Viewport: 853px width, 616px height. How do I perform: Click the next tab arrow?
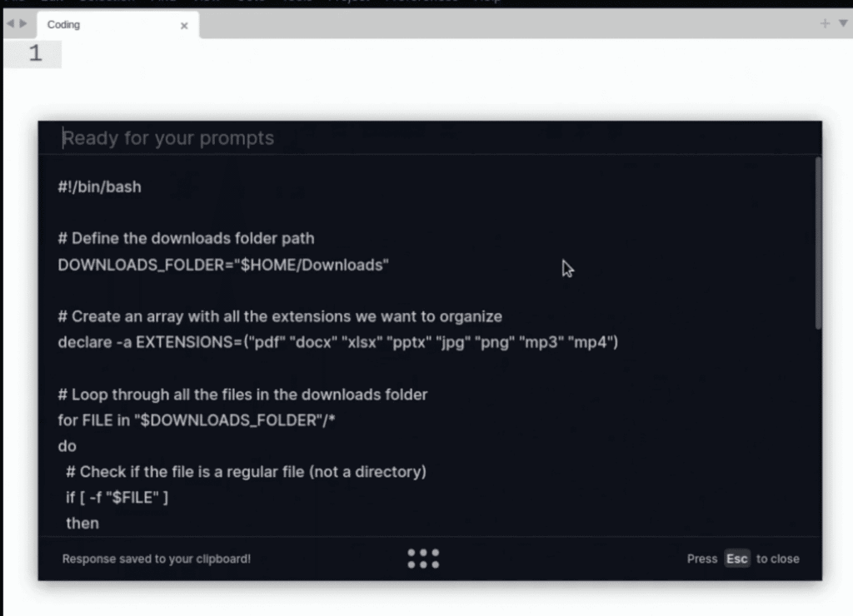[x=23, y=24]
